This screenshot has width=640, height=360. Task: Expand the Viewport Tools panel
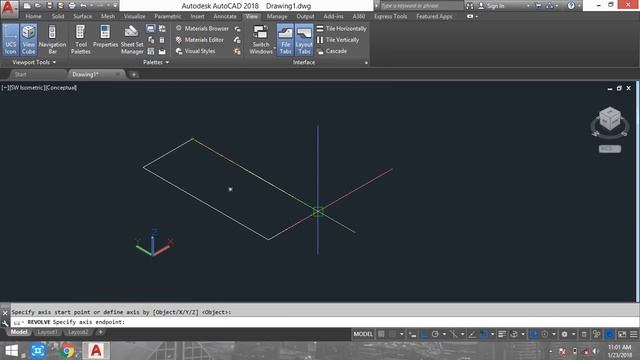coord(34,62)
